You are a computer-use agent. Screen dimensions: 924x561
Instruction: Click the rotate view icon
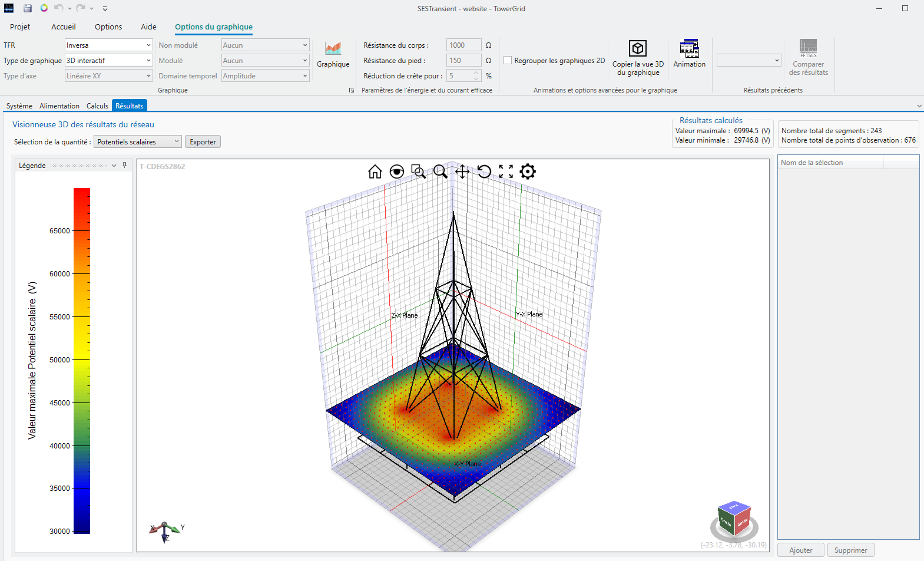pyautogui.click(x=484, y=171)
